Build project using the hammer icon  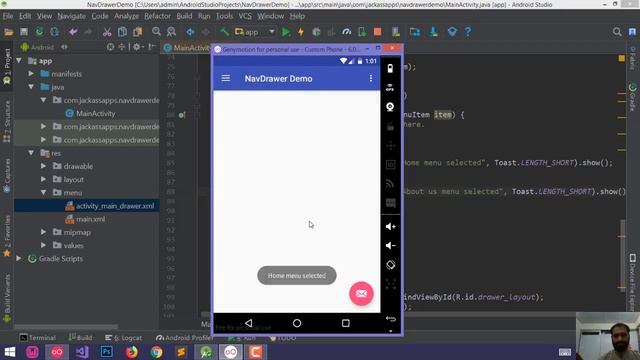224,32
